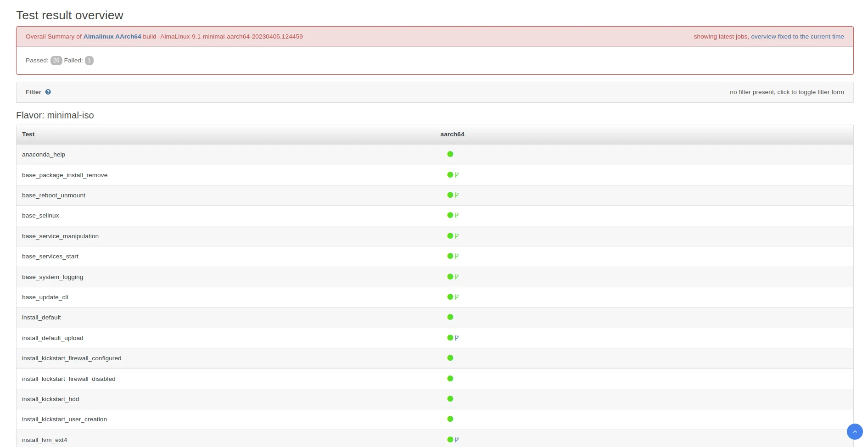This screenshot has height=447, width=868.
Task: Click the Passed count badge
Action: (x=56, y=61)
